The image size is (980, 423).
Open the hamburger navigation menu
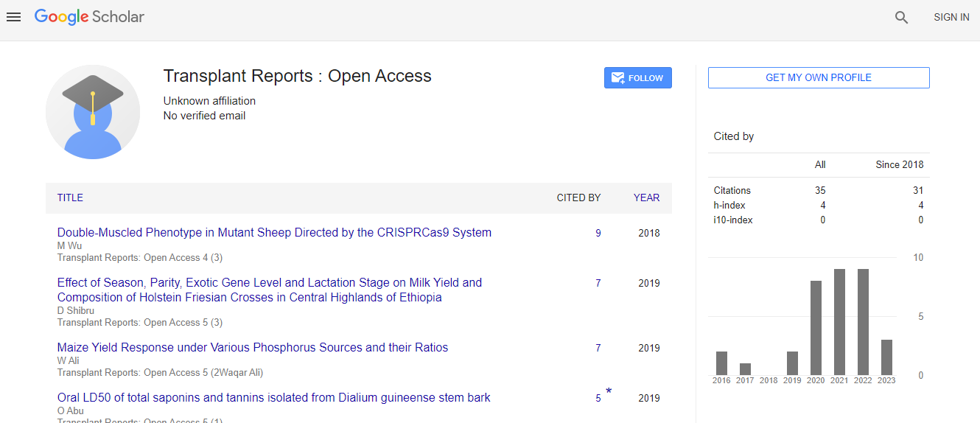tap(13, 17)
